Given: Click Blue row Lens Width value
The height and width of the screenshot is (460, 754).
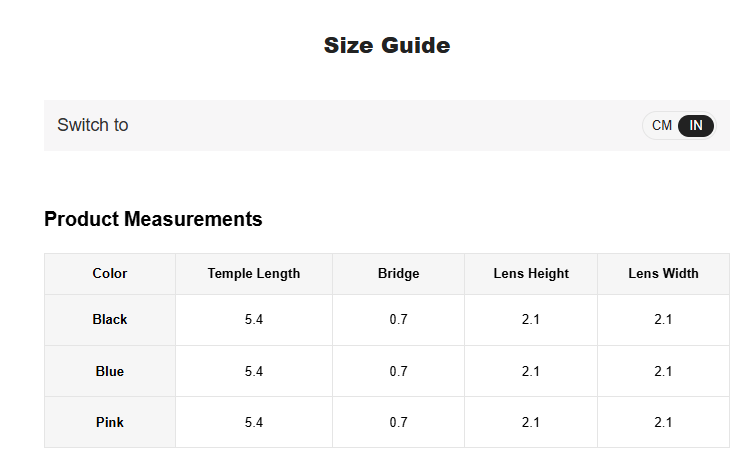Looking at the screenshot, I should pyautogui.click(x=663, y=372).
